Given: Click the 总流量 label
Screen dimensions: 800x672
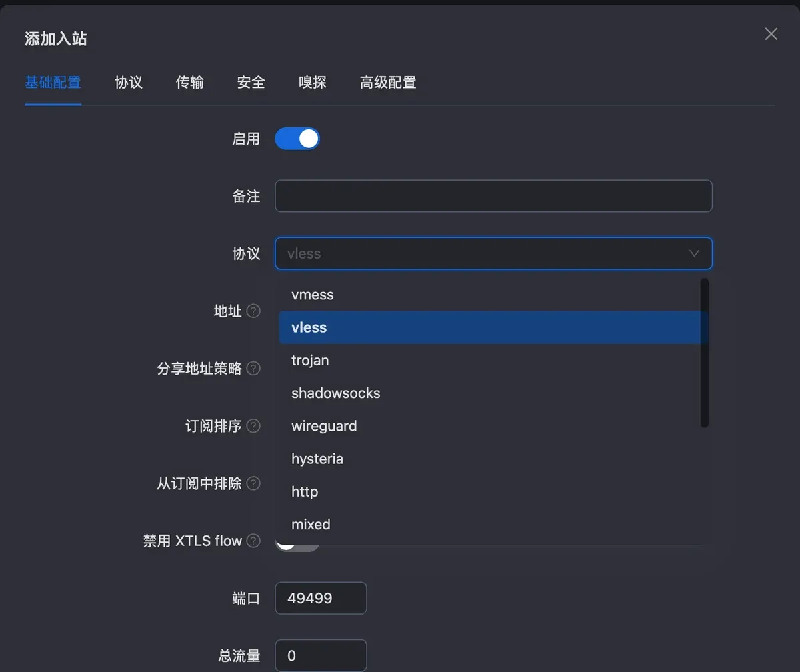Looking at the screenshot, I should [x=239, y=655].
